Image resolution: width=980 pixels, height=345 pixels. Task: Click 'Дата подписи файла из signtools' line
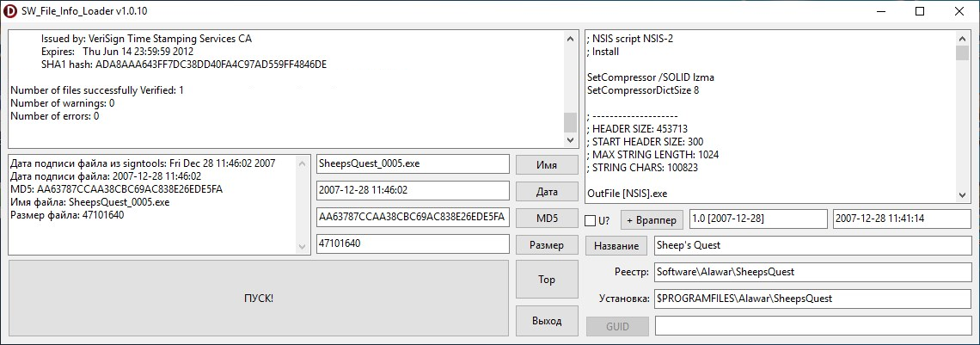[143, 163]
